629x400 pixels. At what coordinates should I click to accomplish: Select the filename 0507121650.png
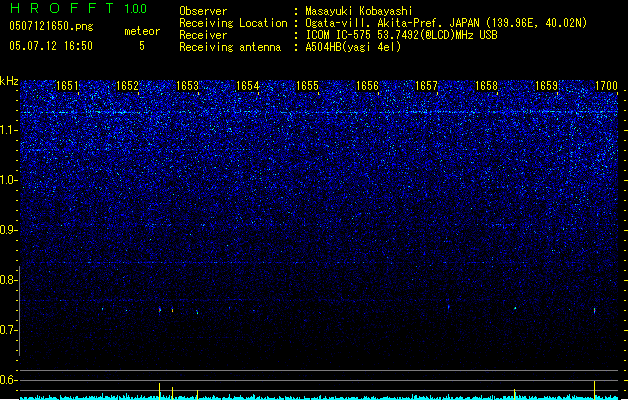click(51, 26)
